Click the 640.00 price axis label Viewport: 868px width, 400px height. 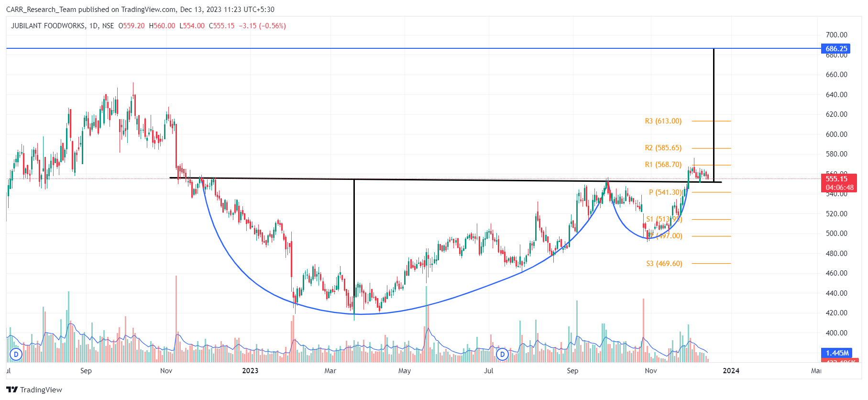pos(836,95)
